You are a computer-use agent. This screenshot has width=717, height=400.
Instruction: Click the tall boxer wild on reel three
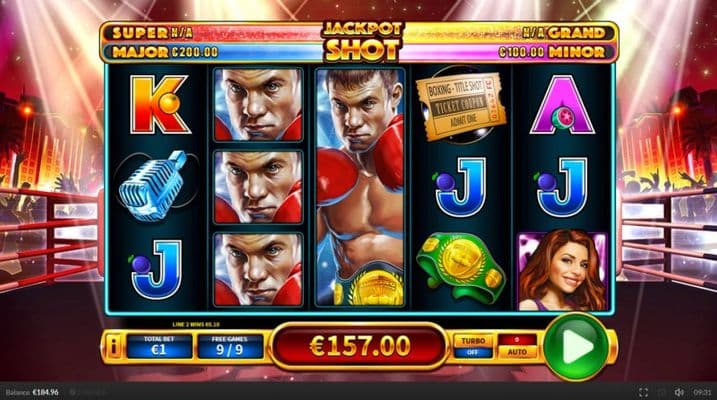coord(360,187)
